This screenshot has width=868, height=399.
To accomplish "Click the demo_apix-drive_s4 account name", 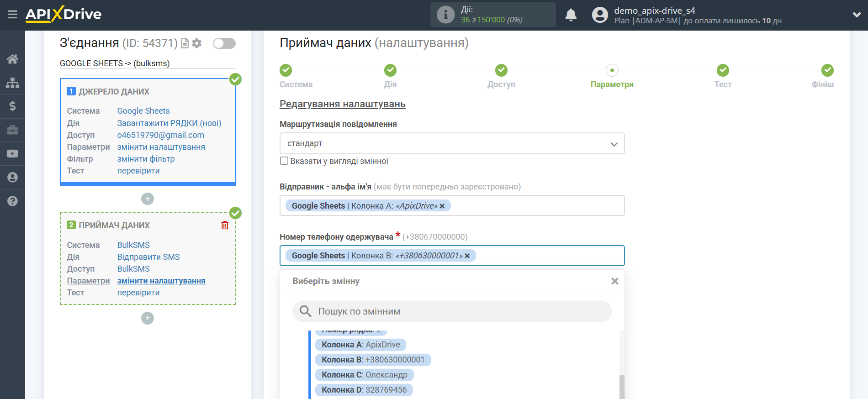I will coord(654,10).
